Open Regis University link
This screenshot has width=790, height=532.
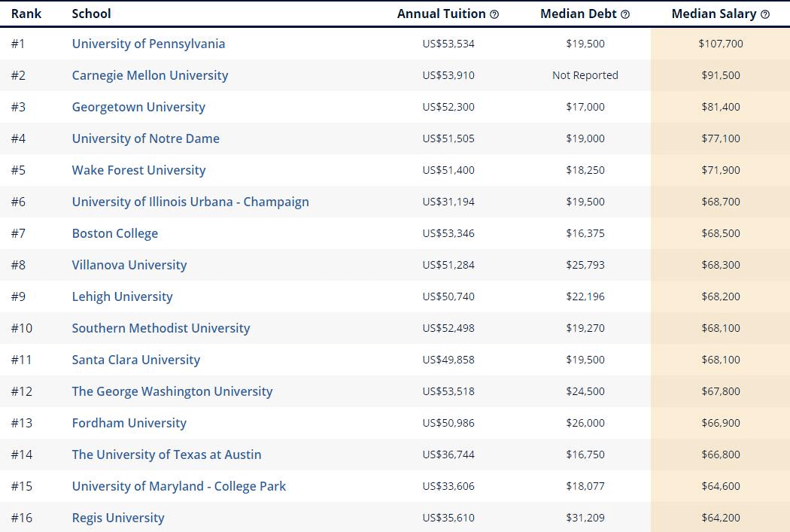pyautogui.click(x=118, y=518)
